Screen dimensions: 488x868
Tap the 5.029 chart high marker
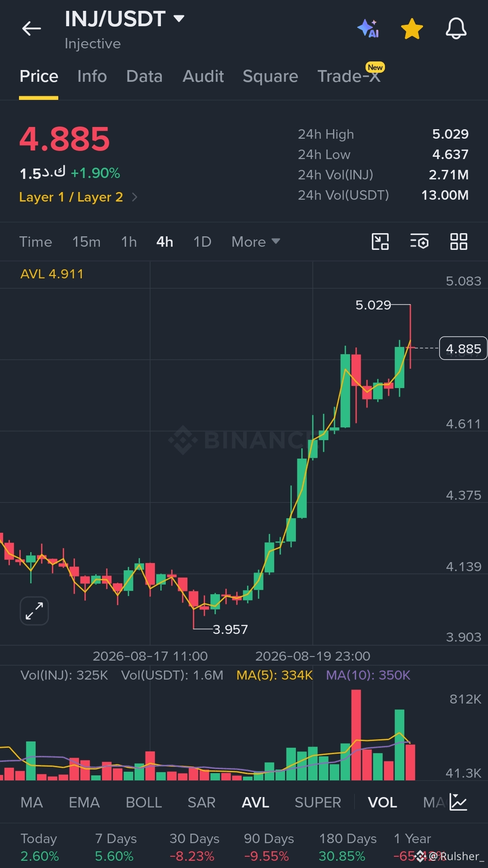373,305
